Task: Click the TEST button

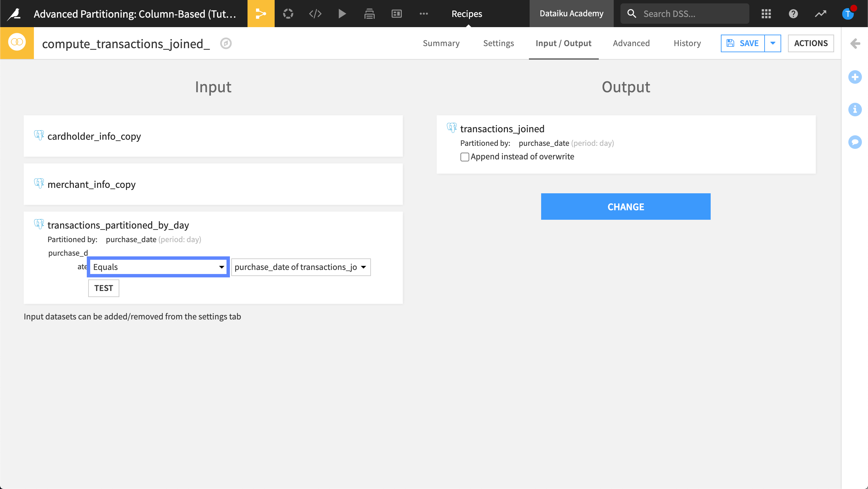Action: (103, 288)
